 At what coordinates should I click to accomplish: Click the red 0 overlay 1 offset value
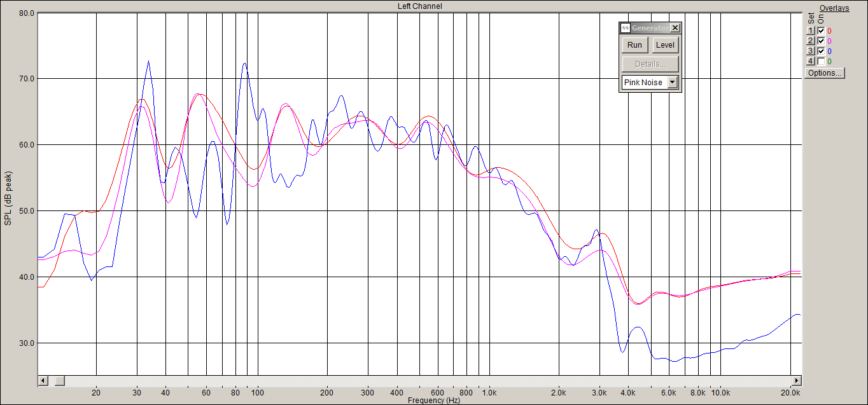click(829, 31)
